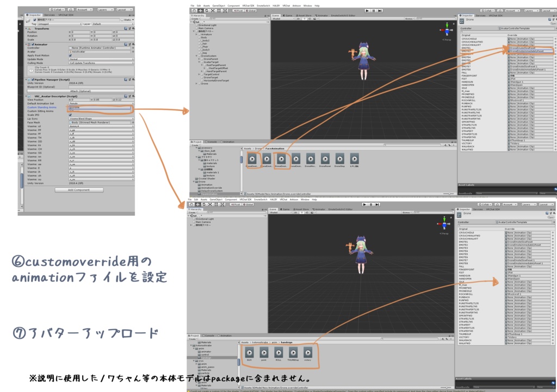Image resolution: width=557 pixels, height=392 pixels.
Task: Toggle the Apply Root Motion checkbox
Action: point(70,55)
